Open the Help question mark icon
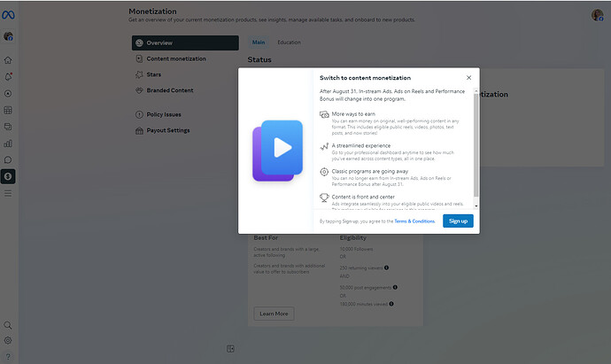 8,356
